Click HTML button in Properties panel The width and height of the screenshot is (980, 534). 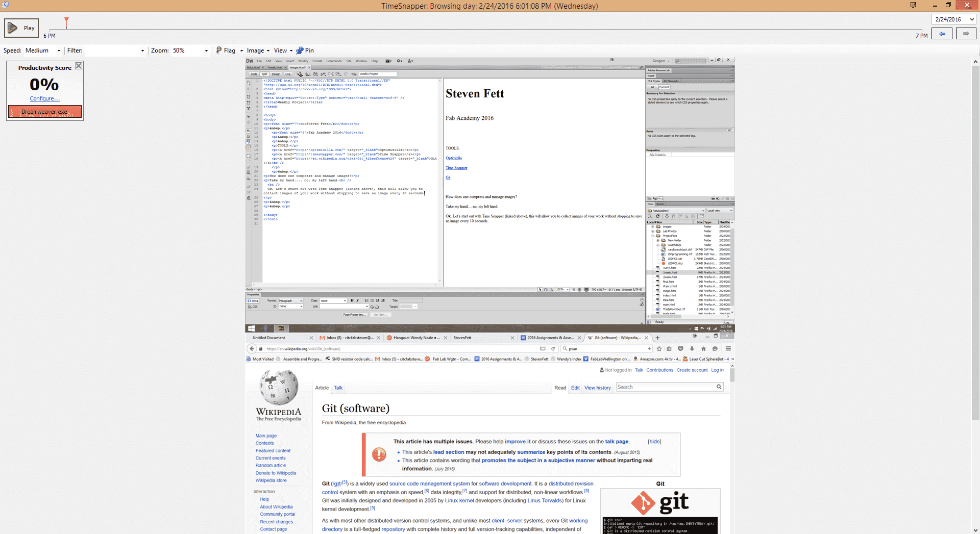(253, 301)
